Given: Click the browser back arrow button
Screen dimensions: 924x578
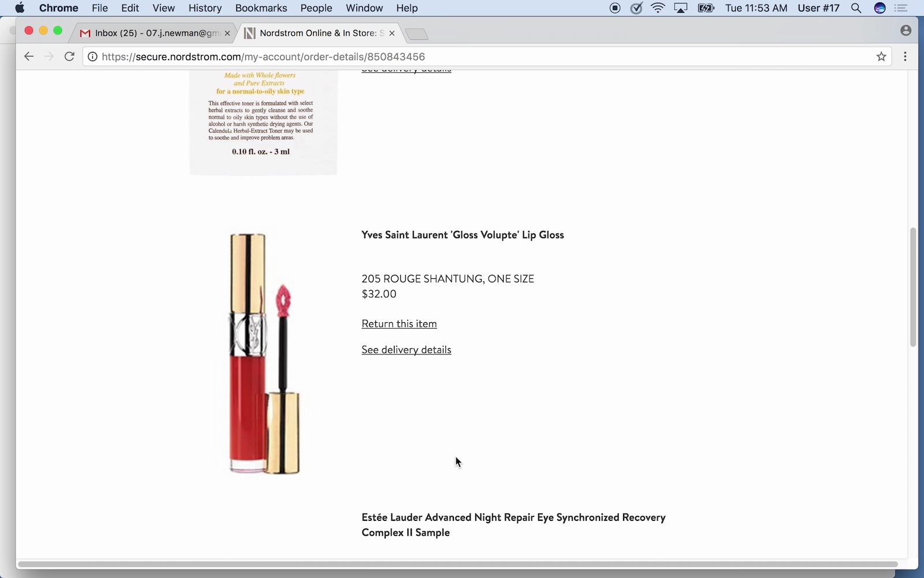Looking at the screenshot, I should pyautogui.click(x=28, y=57).
